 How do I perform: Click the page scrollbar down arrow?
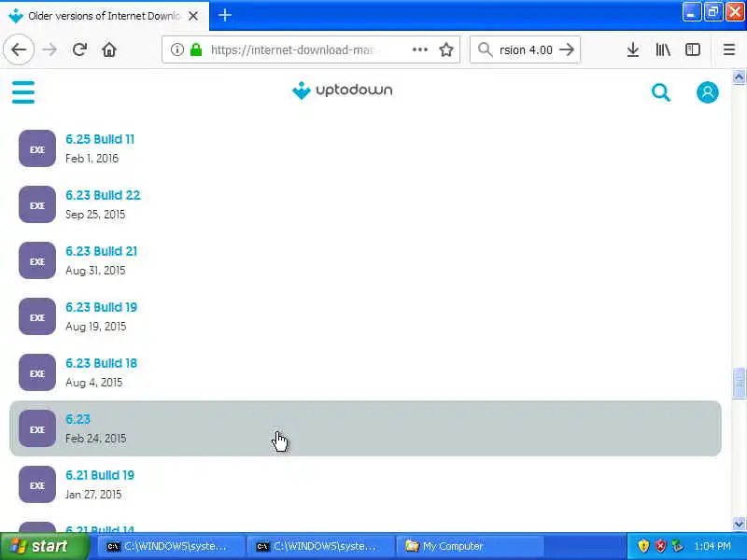coord(739,524)
